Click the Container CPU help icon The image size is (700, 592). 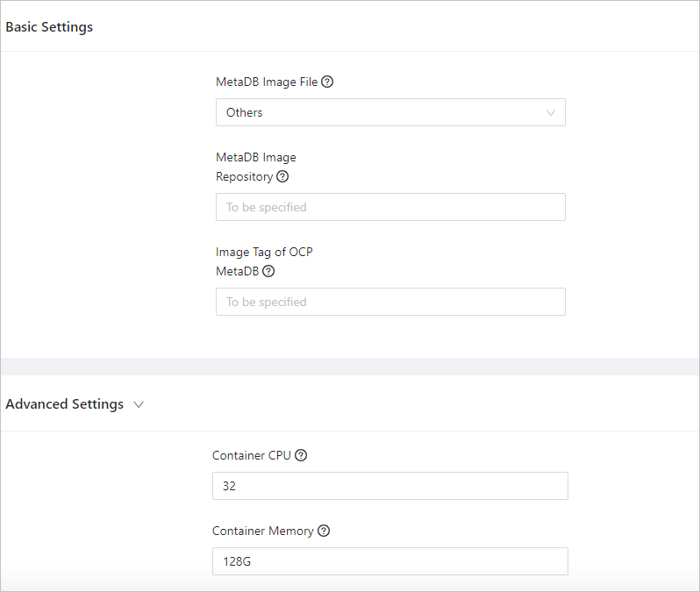click(x=301, y=455)
